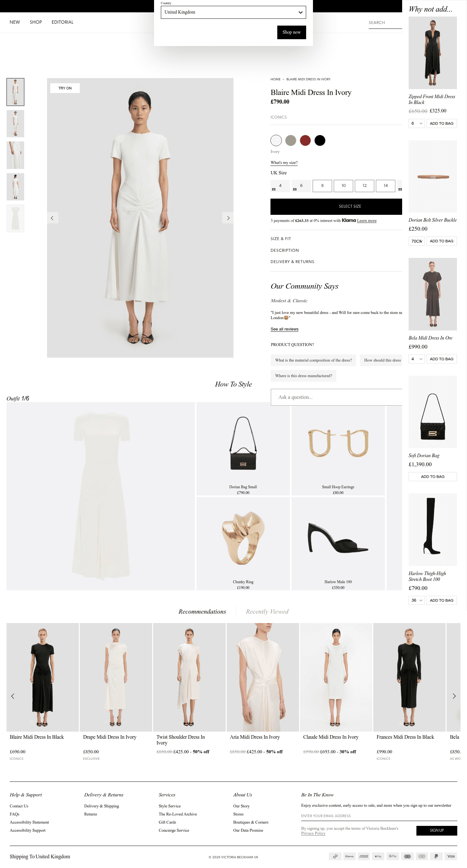Click HOME in the breadcrumb

click(275, 79)
